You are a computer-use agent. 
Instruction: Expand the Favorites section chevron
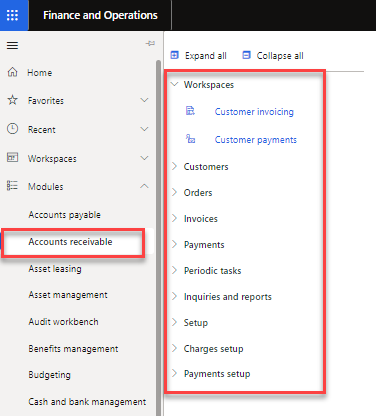click(x=144, y=100)
